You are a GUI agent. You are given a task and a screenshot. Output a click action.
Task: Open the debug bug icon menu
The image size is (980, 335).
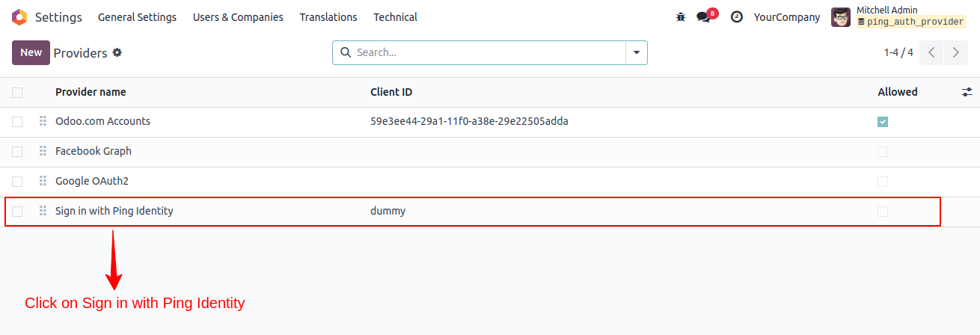[680, 17]
